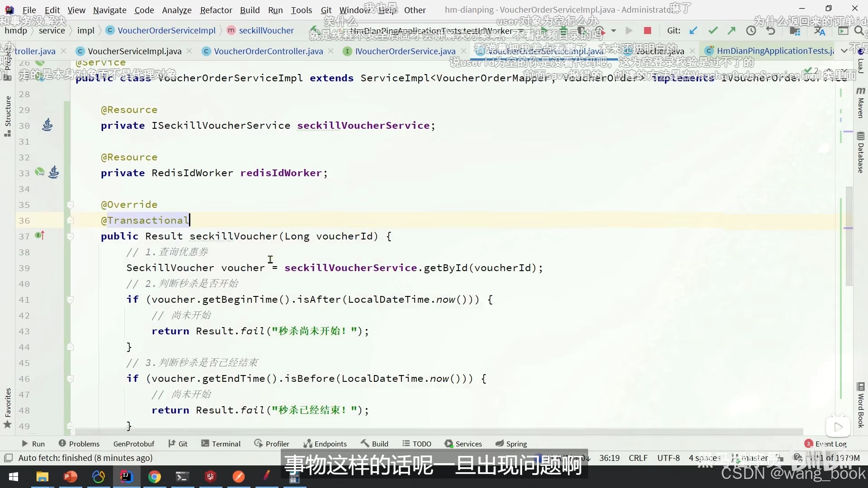868x488 pixels.
Task: Open Git history clock icon
Action: pos(751,31)
